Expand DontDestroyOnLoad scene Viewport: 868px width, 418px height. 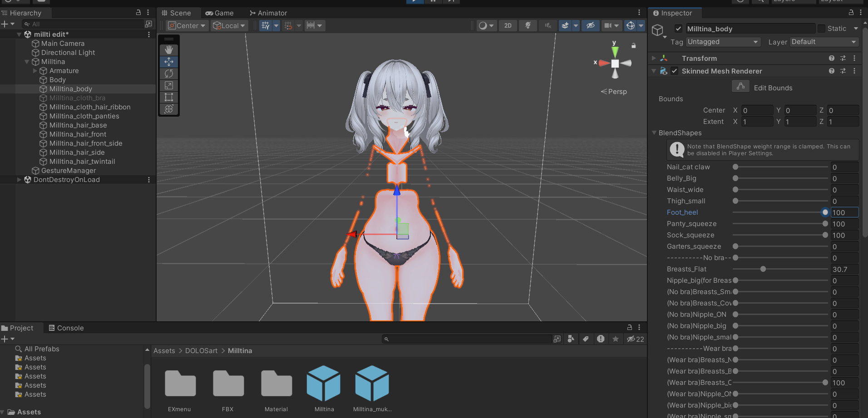[19, 179]
